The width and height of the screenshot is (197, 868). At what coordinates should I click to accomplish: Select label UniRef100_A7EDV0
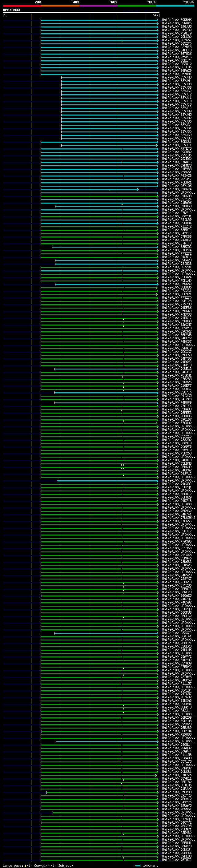click(x=177, y=667)
